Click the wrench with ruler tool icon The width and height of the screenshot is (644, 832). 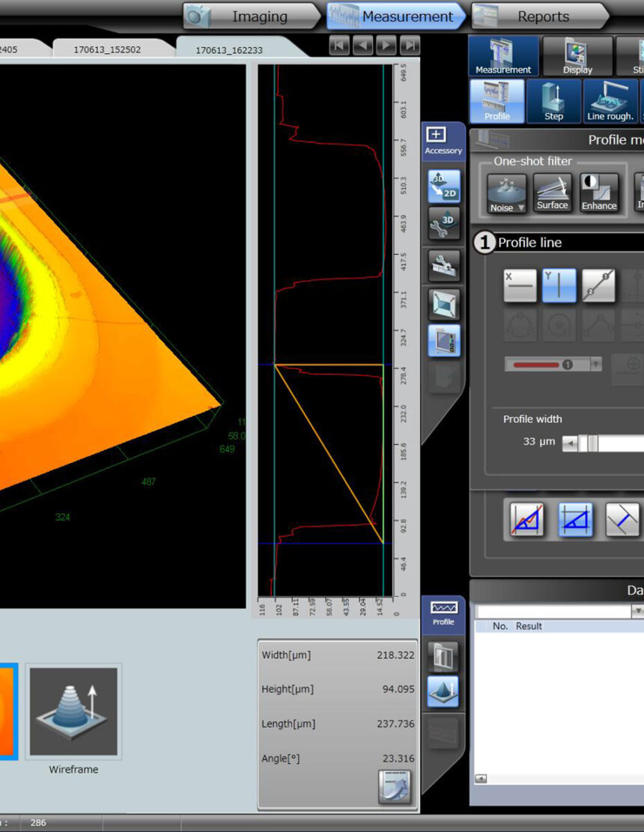tap(444, 265)
